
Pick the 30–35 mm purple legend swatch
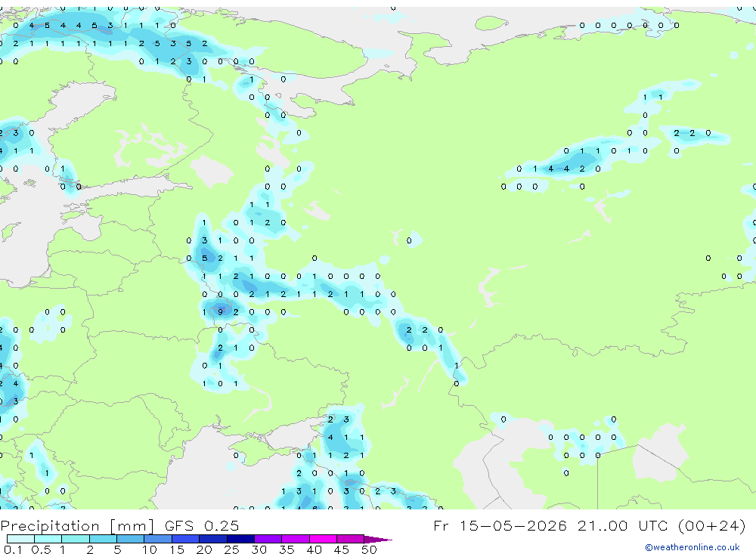pyautogui.click(x=268, y=539)
